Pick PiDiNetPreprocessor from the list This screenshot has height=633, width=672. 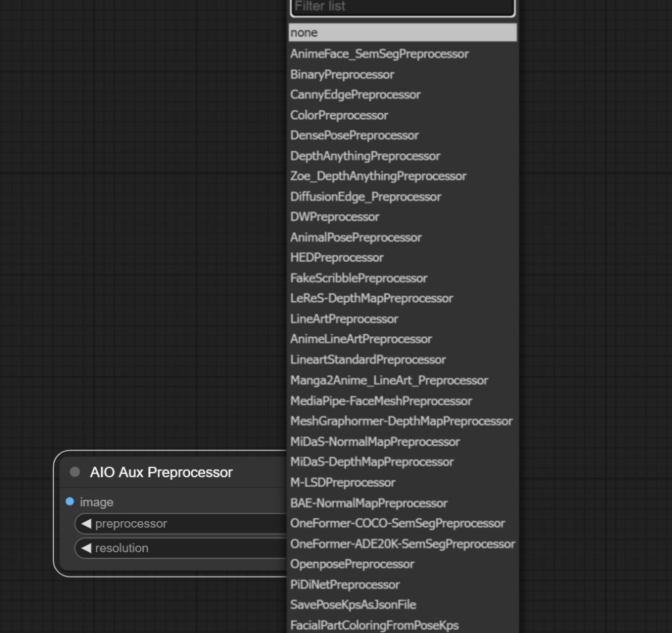(x=345, y=584)
